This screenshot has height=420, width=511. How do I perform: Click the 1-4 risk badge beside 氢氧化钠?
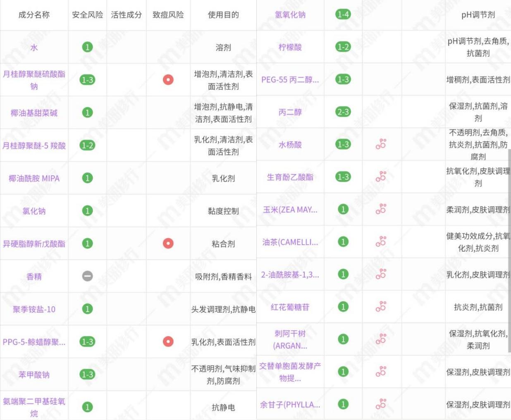tap(342, 13)
